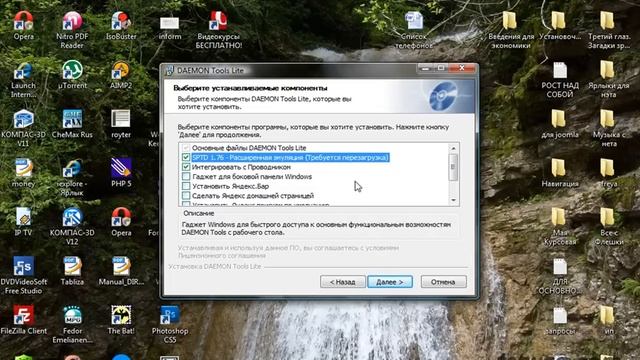
Task: Click the components list scrollbar thumb
Action: click(453, 167)
